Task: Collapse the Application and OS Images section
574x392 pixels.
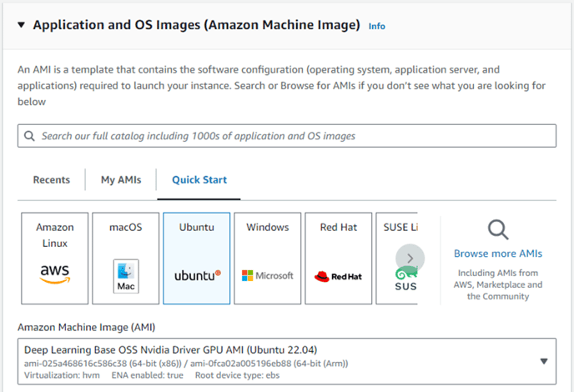Action: [21, 25]
